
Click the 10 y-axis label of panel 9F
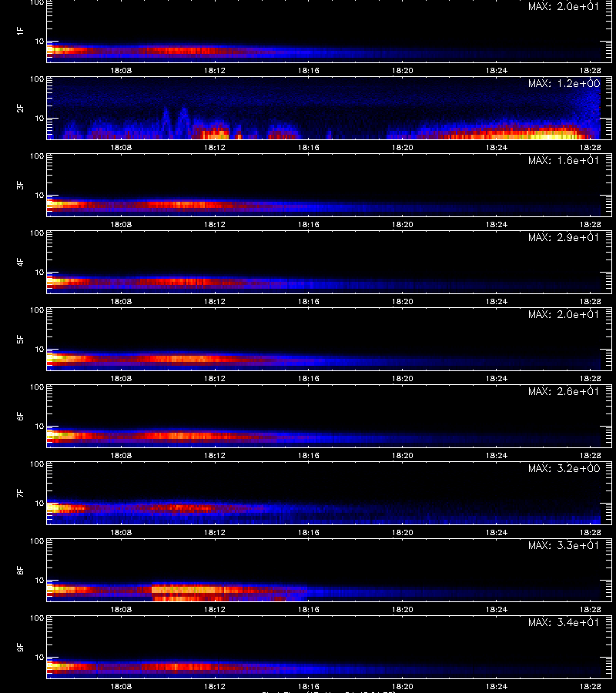tap(40, 658)
